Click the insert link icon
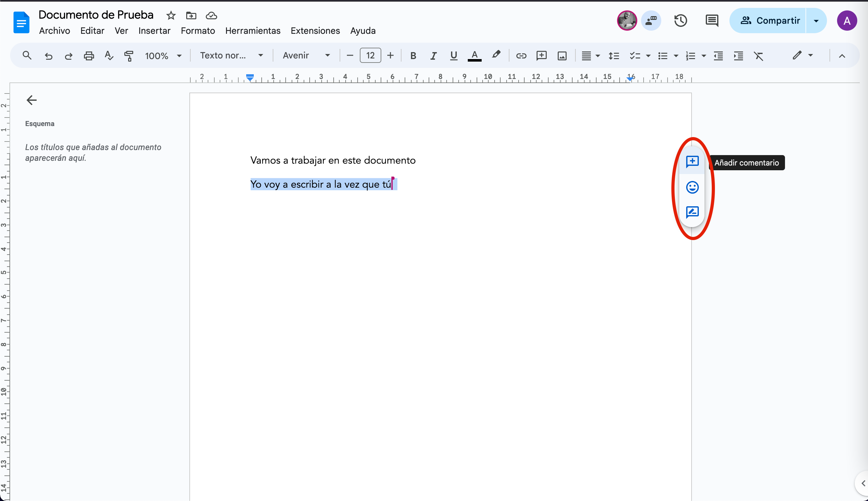 pos(521,56)
